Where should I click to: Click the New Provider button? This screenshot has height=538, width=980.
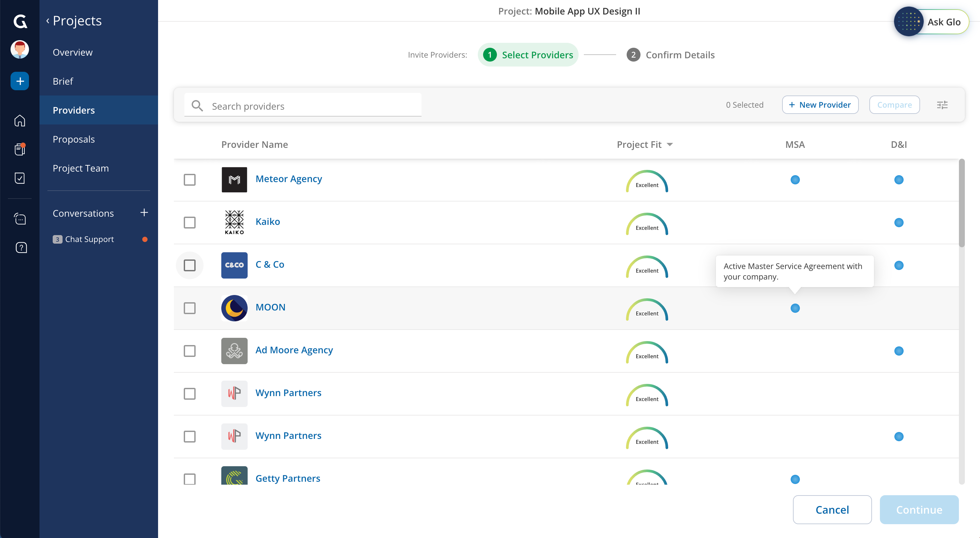pos(820,105)
